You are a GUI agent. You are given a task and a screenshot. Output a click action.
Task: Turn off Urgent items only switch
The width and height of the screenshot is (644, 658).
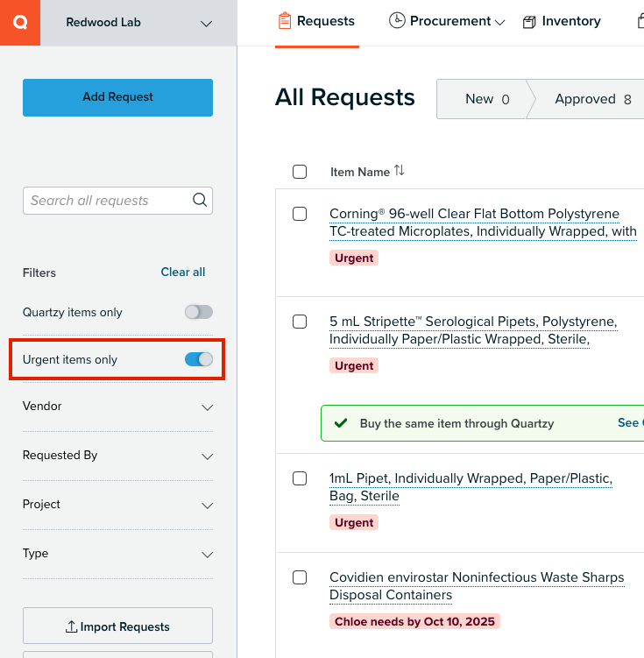[199, 359]
